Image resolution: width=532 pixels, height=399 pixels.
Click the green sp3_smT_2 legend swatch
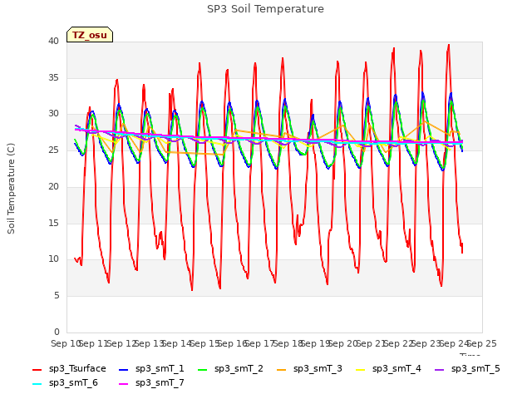point(202,369)
